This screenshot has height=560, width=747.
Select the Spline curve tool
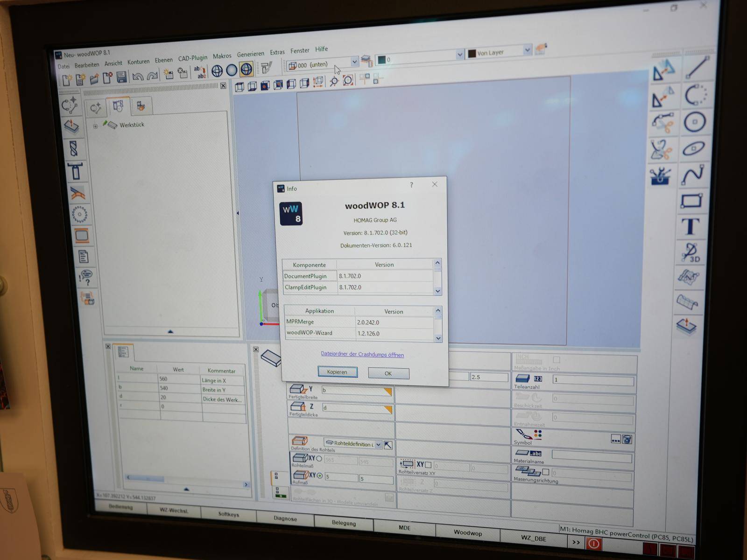(x=693, y=175)
